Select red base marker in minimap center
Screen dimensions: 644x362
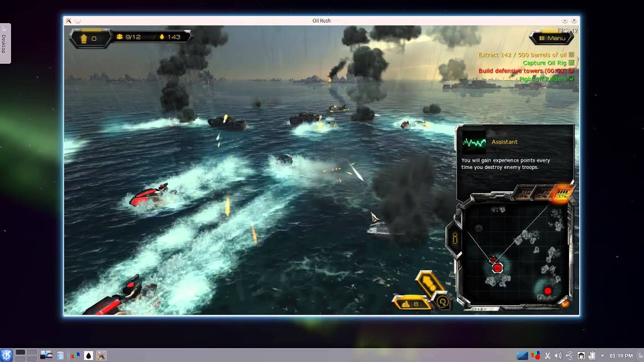click(497, 268)
